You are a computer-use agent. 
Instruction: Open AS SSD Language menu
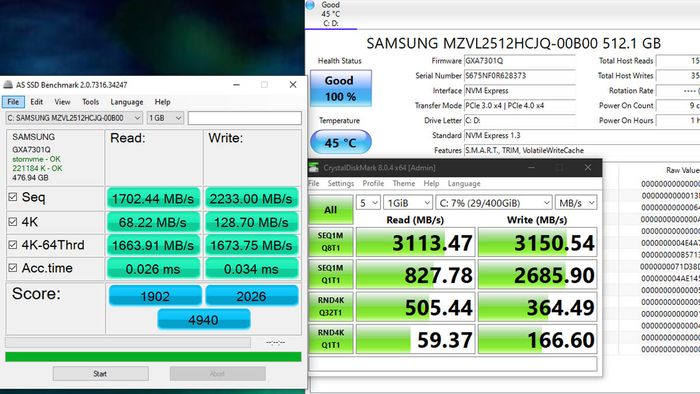[x=127, y=102]
